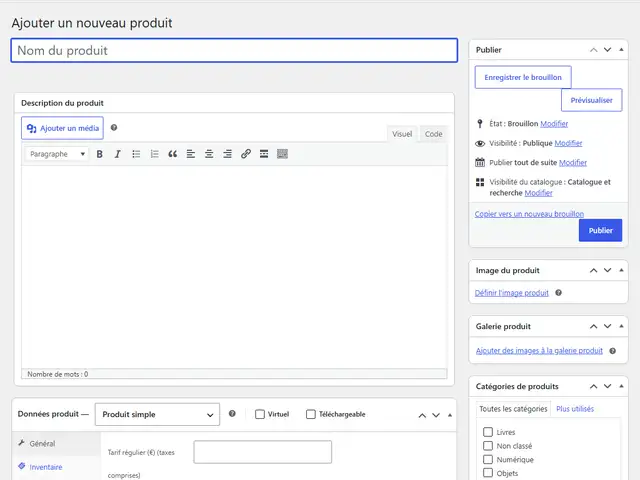This screenshot has height=480, width=640.
Task: Click inside the product description text area
Action: coord(234,267)
